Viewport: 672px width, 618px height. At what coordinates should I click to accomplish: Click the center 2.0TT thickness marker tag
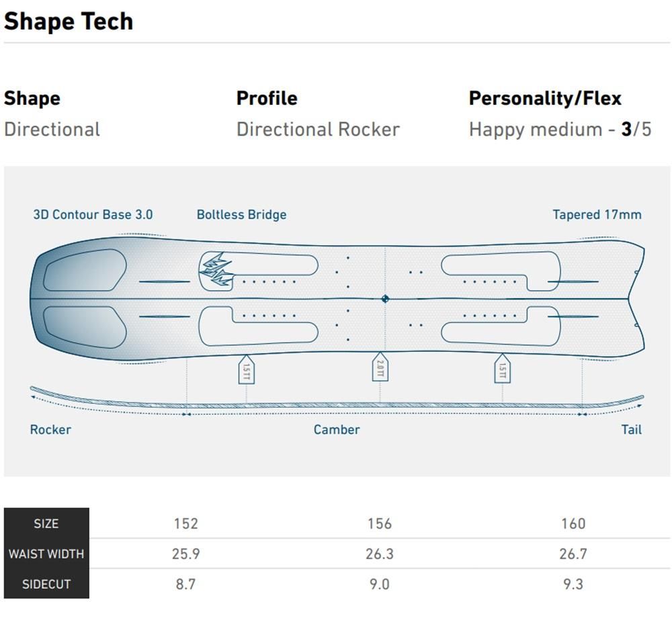click(x=380, y=367)
